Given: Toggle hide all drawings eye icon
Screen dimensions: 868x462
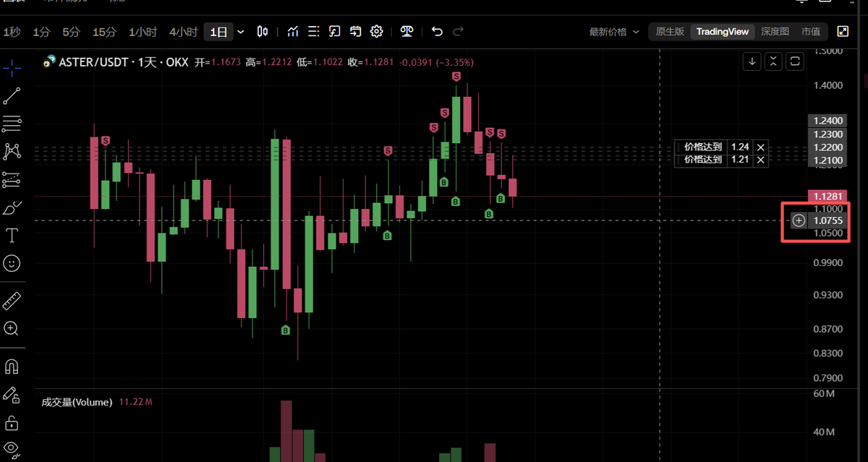Looking at the screenshot, I should 12,448.
